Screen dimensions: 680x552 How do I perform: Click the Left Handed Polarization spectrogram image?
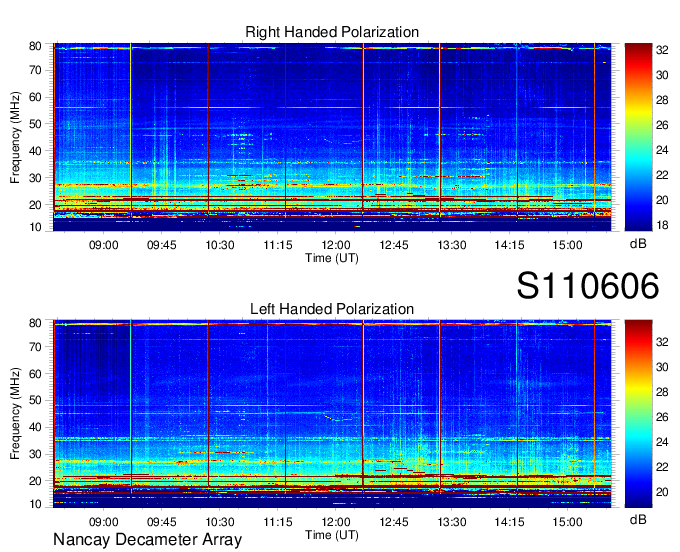pyautogui.click(x=332, y=414)
